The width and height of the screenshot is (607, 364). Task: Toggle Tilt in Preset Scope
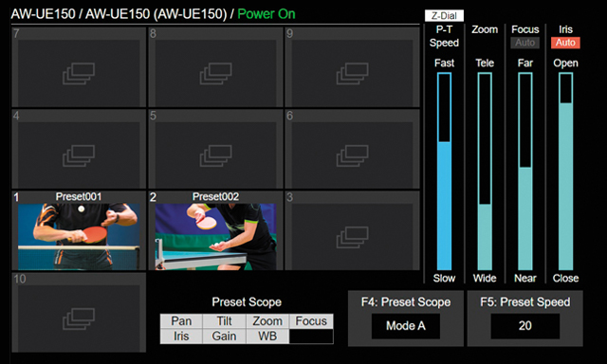224,321
